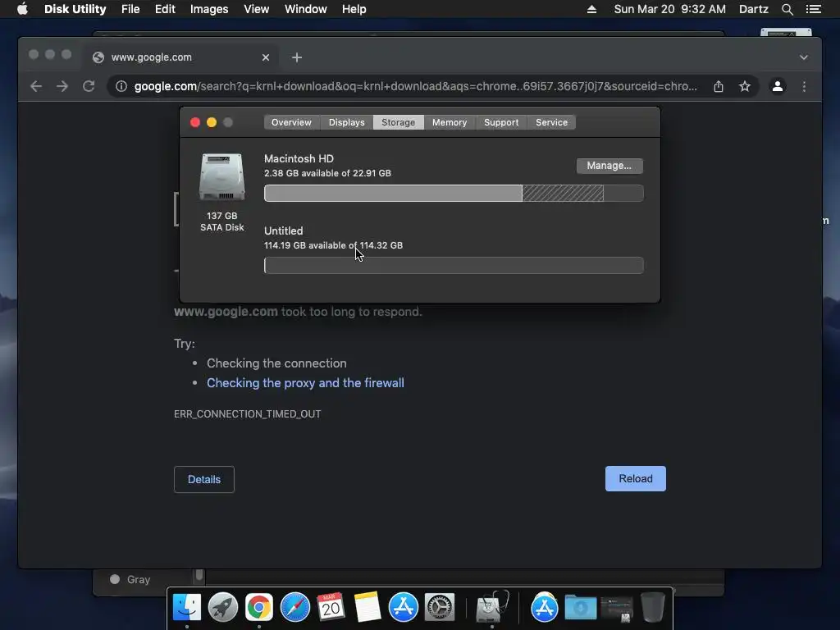
Task: Click the Untitled volume storage bar
Action: pyautogui.click(x=454, y=265)
